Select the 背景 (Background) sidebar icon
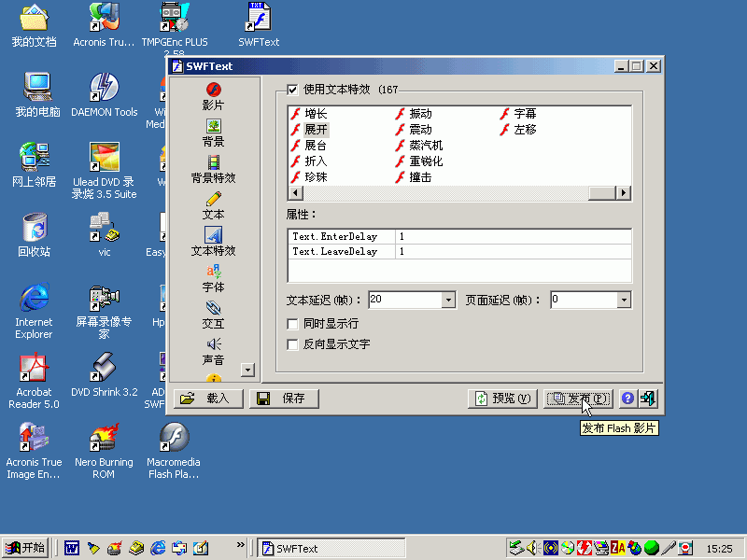This screenshot has width=747, height=560. 213,127
